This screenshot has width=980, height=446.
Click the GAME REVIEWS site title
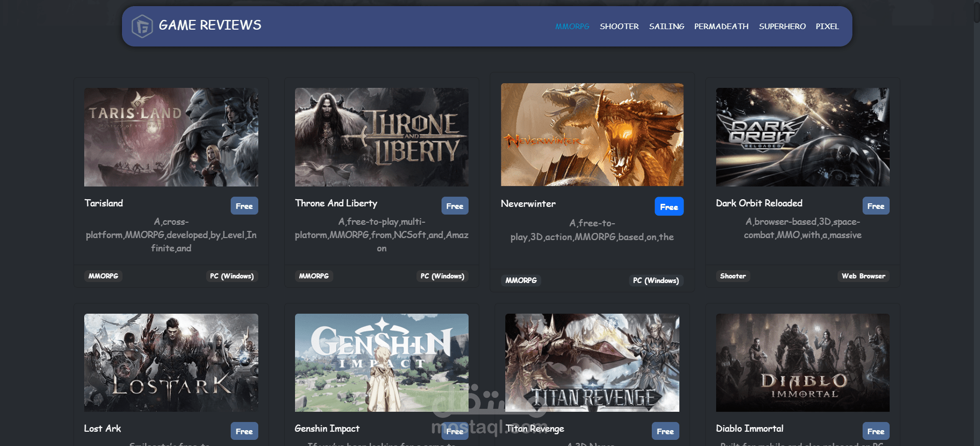pos(210,25)
